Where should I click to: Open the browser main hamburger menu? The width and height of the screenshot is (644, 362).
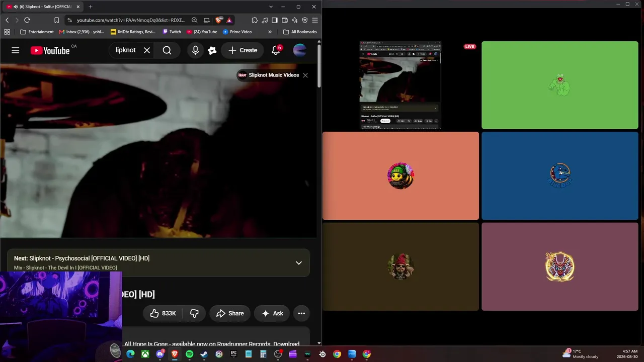click(x=315, y=20)
